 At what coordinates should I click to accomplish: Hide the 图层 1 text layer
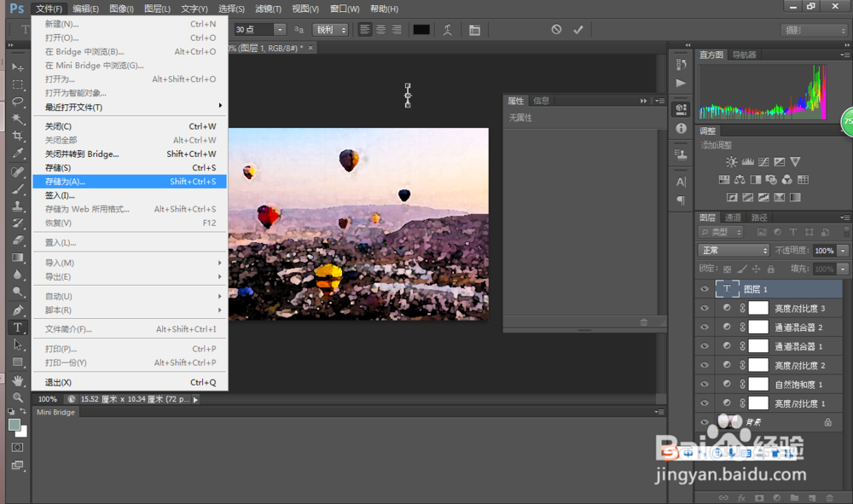pos(705,289)
